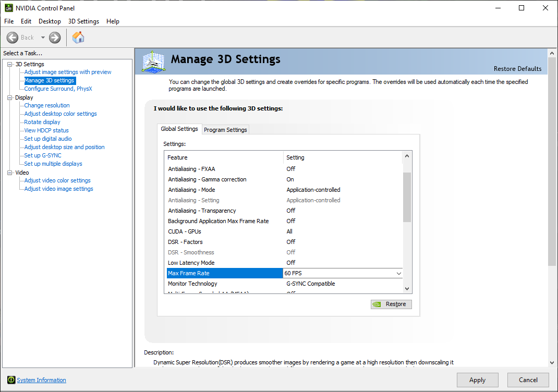Image resolution: width=558 pixels, height=392 pixels.
Task: Collapse the Display tree node
Action: click(9, 97)
